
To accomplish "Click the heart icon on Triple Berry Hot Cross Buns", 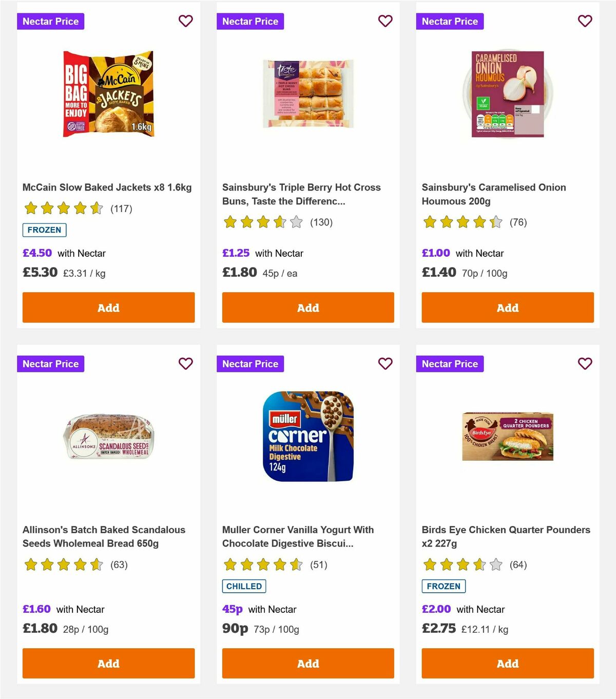I will pyautogui.click(x=385, y=21).
